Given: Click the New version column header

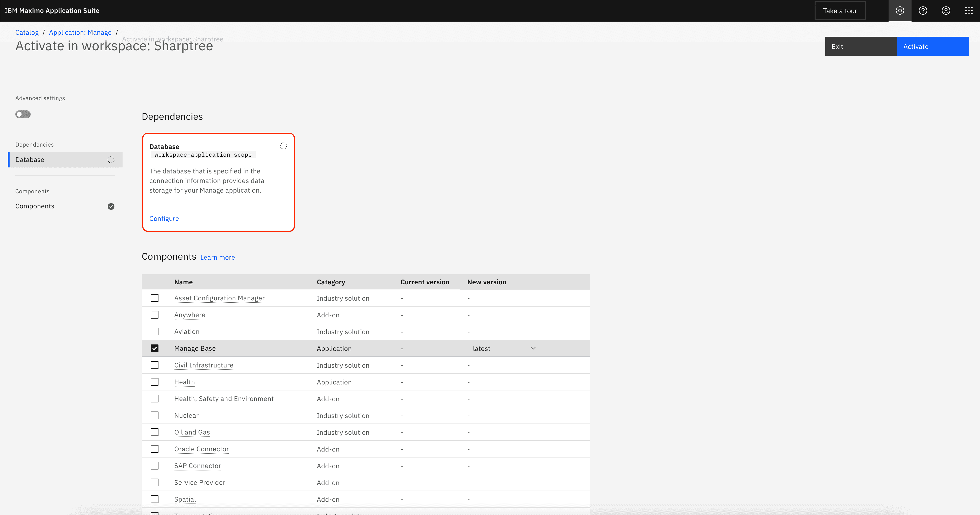Looking at the screenshot, I should (487, 282).
